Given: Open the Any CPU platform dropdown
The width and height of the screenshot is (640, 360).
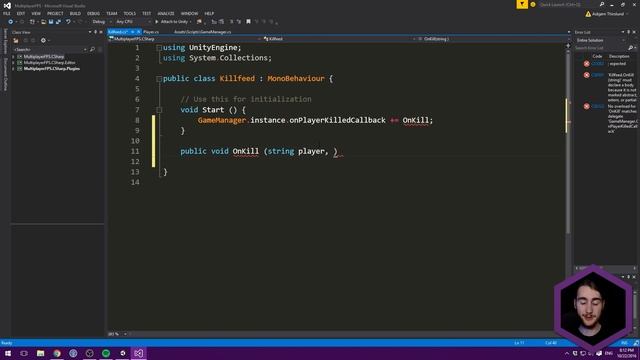Looking at the screenshot, I should [x=133, y=22].
